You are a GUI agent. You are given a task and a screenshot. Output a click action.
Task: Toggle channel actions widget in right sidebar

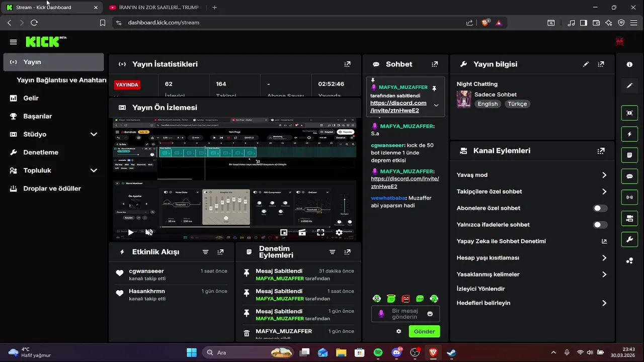pos(629,218)
